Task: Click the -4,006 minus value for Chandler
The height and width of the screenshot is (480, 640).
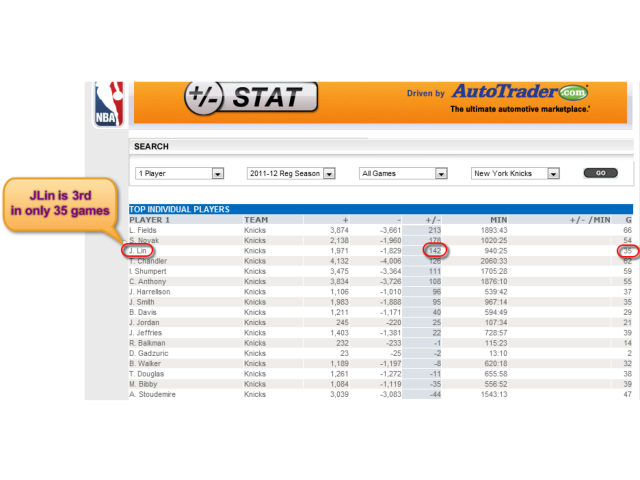Action: [391, 261]
